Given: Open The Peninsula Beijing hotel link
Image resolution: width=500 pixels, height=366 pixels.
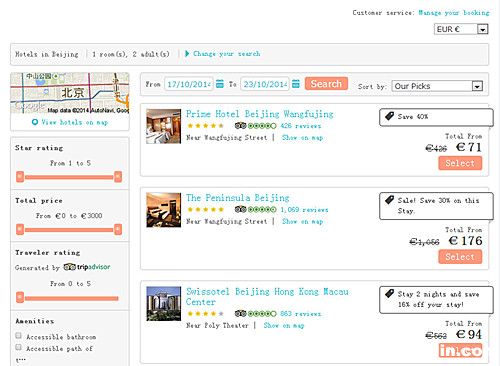Looking at the screenshot, I should [238, 198].
